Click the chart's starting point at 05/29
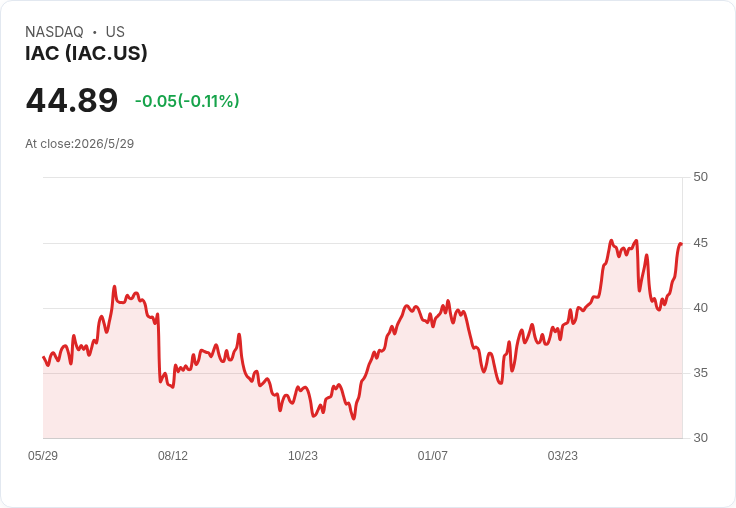The width and height of the screenshot is (736, 508). (x=44, y=357)
